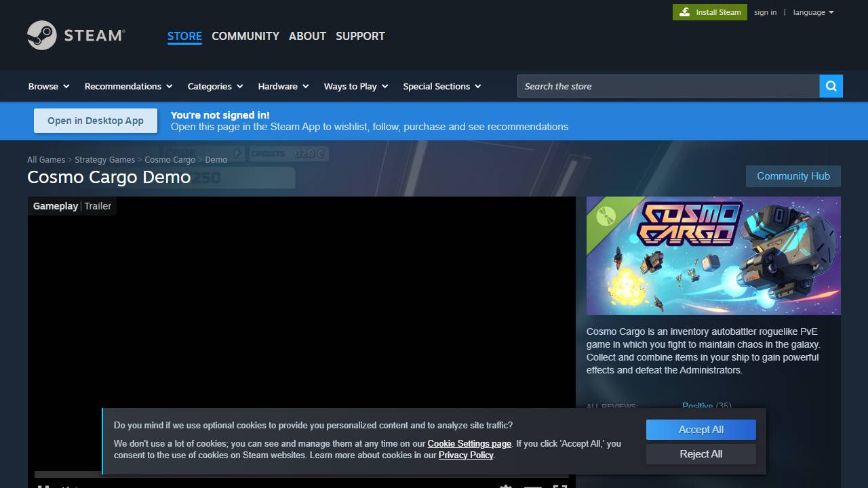
Task: Click the download icon on Install Steam
Action: 685,12
